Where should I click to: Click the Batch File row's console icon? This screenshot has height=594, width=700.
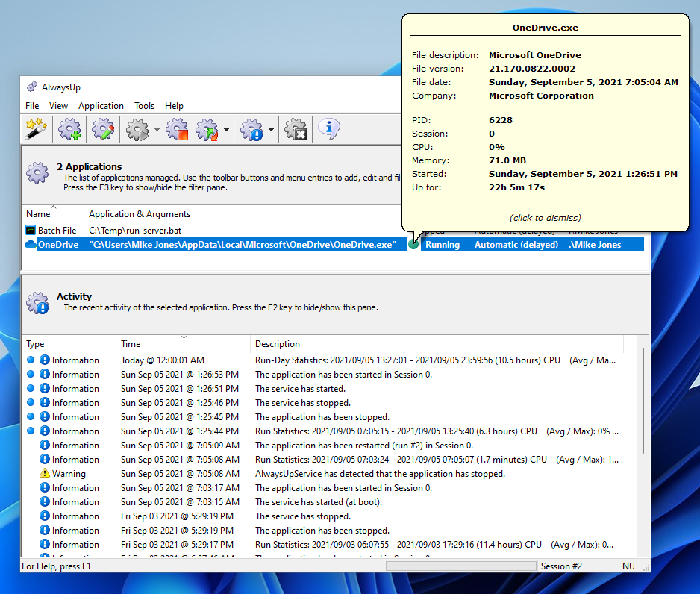[x=31, y=231]
